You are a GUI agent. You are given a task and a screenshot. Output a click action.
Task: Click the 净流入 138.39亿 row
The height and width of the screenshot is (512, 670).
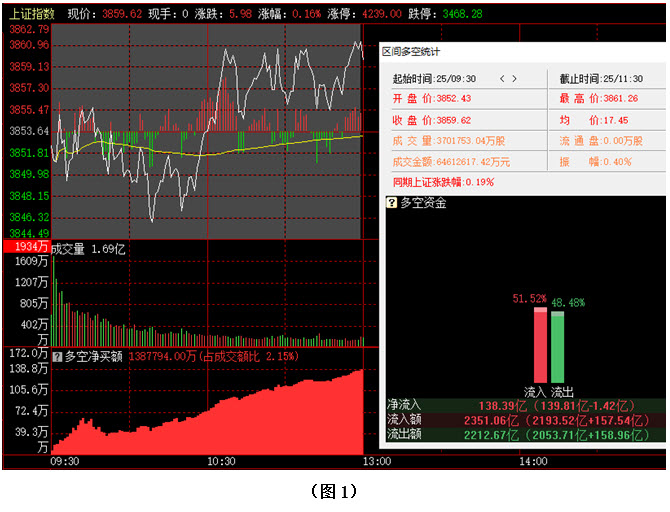[526, 405]
